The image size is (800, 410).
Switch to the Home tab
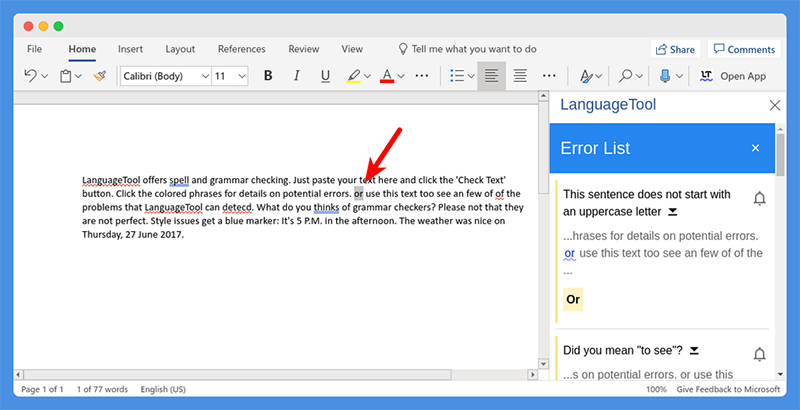point(82,49)
